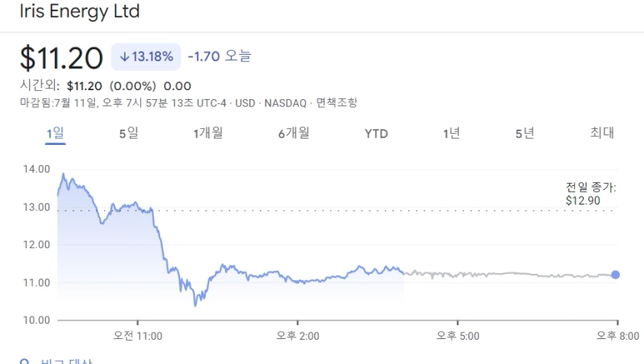Click the 오전 11:00 time axis label
Viewport: 644px width, 364px height.
tap(138, 334)
